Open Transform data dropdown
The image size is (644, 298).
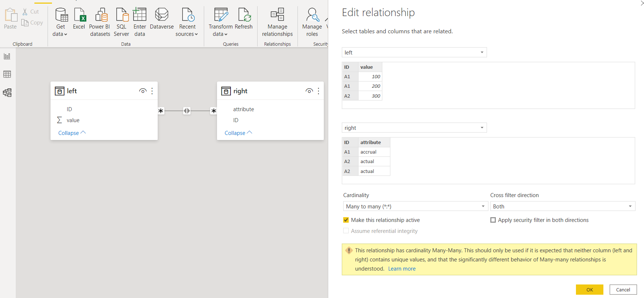point(221,30)
